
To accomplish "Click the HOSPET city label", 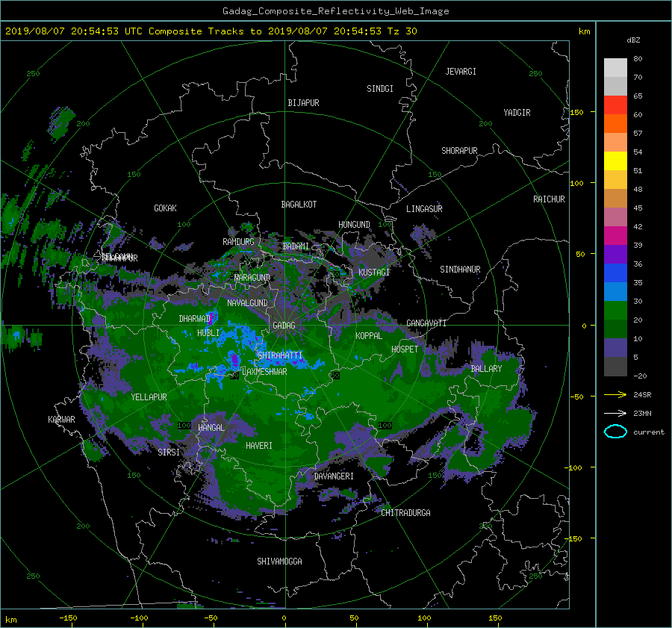I will [405, 349].
